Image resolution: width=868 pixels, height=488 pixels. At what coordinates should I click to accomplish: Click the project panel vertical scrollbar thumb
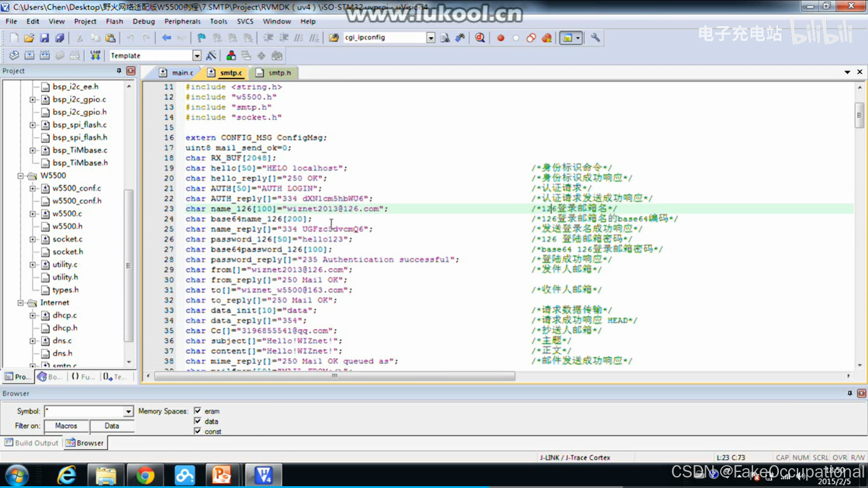click(129, 266)
